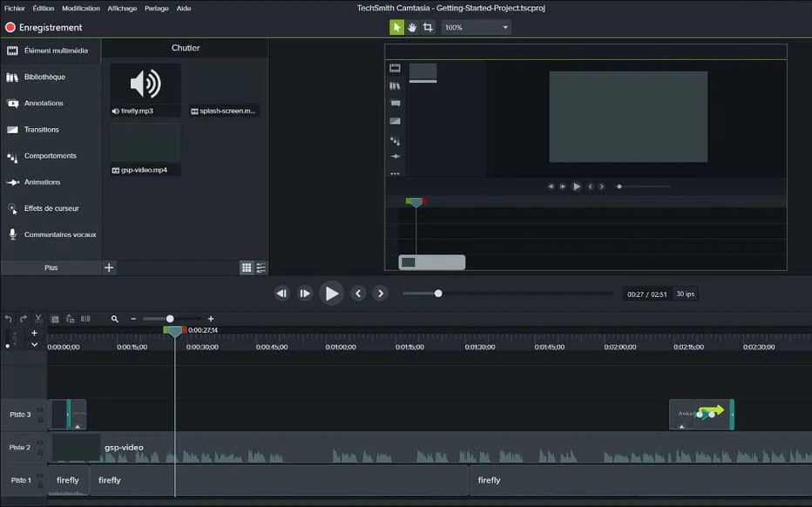This screenshot has width=812, height=507.
Task: Click the timeline zoom magnifier icon
Action: click(x=114, y=319)
